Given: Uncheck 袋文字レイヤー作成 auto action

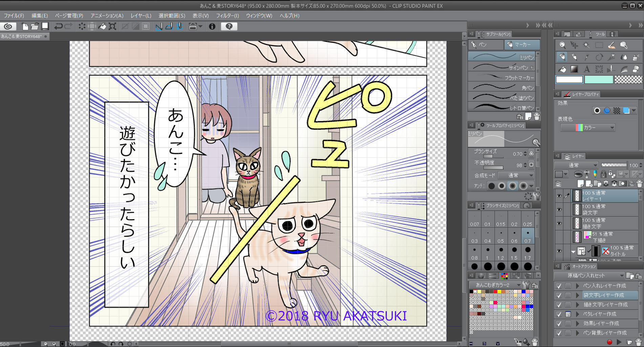Looking at the screenshot, I should (x=559, y=295).
